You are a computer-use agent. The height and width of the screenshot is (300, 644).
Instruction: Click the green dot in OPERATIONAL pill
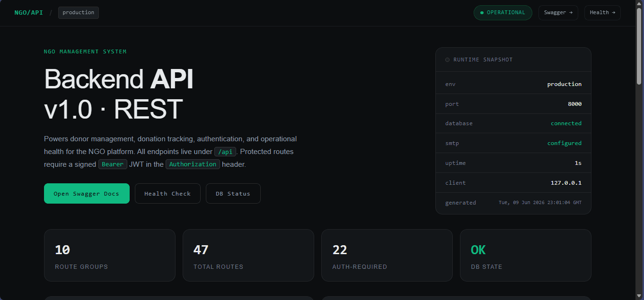pos(482,13)
